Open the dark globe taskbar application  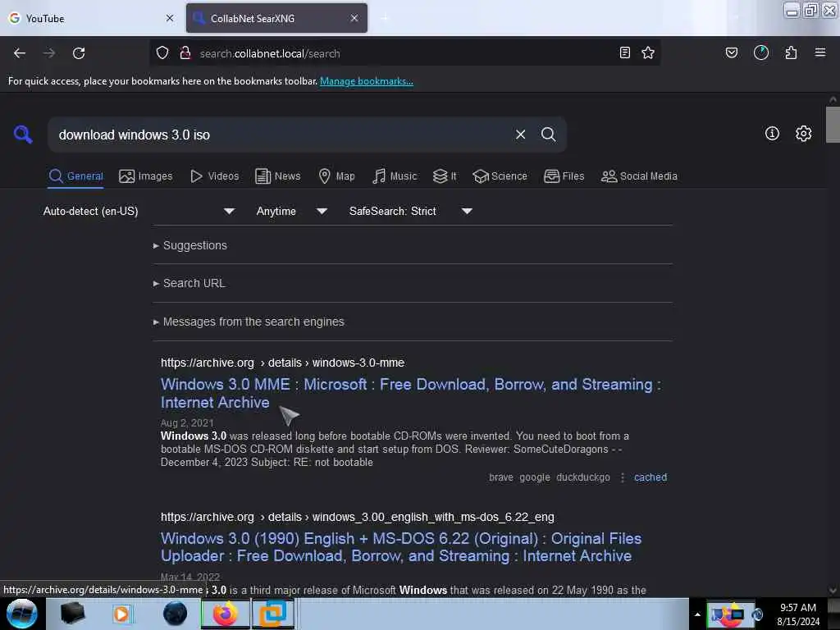176,614
